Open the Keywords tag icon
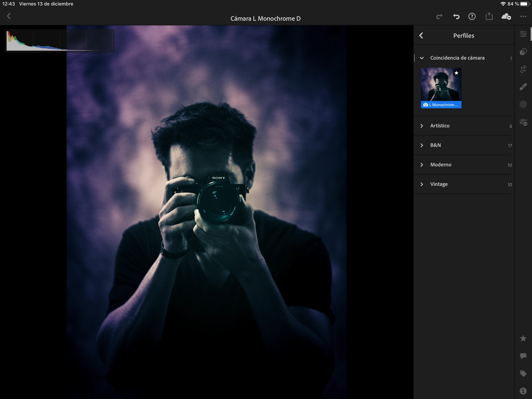The height and width of the screenshot is (399, 532). click(523, 373)
